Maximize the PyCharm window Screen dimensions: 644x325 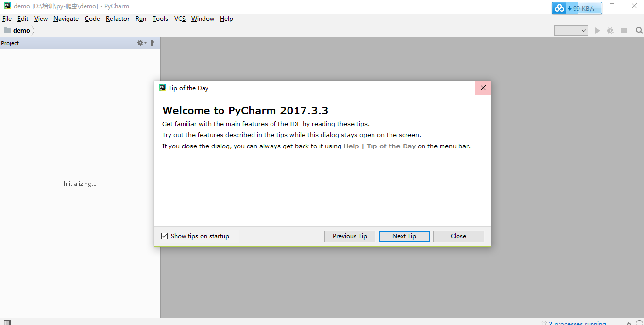[612, 6]
